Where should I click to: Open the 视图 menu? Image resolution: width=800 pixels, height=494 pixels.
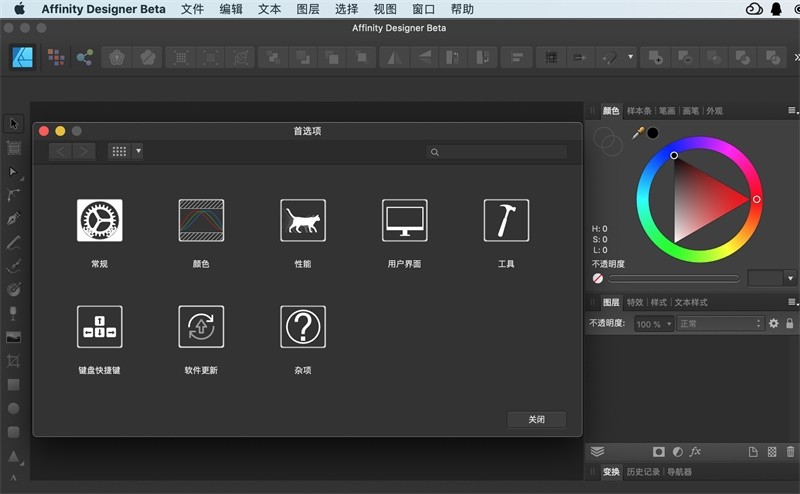pyautogui.click(x=385, y=9)
